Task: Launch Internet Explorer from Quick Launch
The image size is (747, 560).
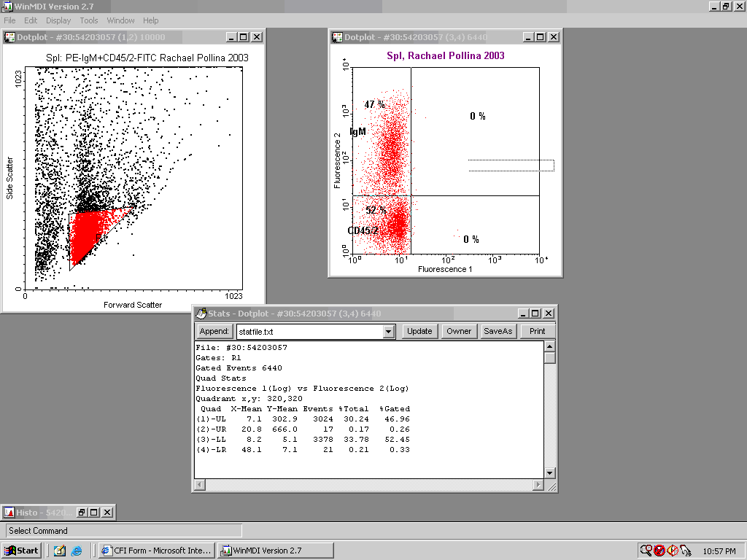Action: point(76,551)
